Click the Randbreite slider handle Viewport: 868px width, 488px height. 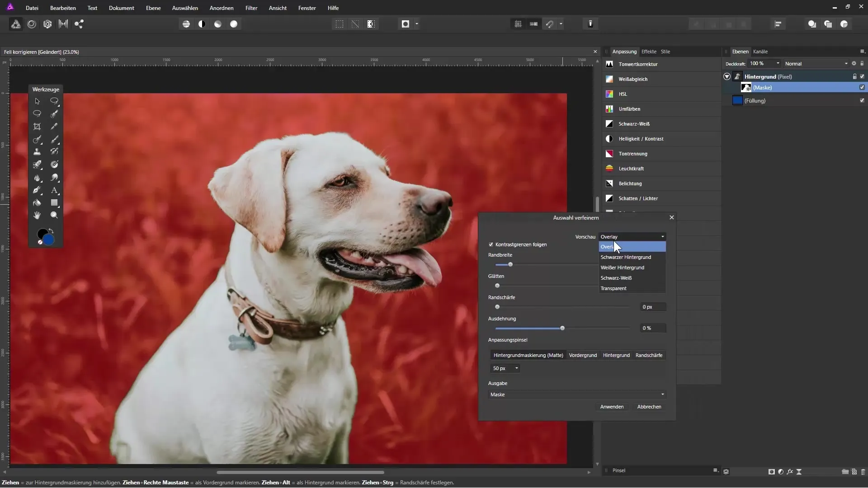pyautogui.click(x=510, y=264)
